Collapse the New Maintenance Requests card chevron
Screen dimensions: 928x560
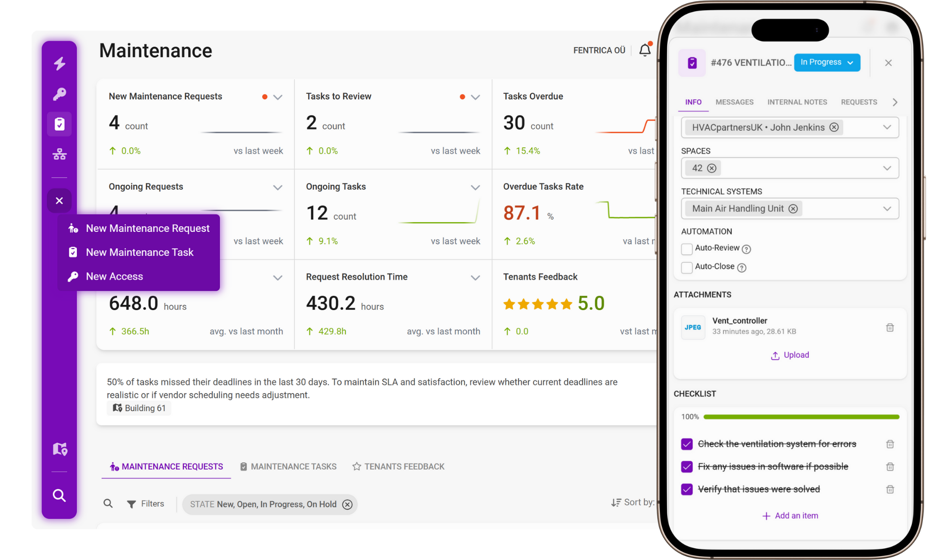coord(278,97)
